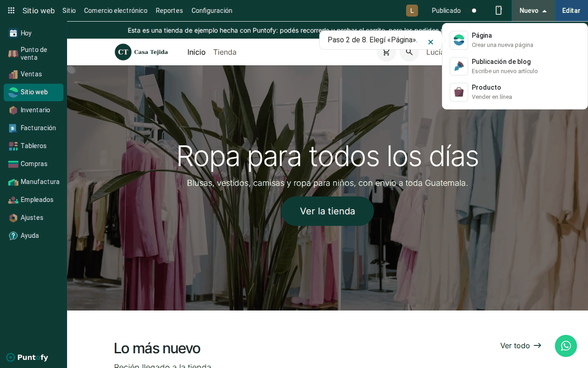Open Punto de venta storefront icon
Image resolution: width=588 pixels, height=368 pixels.
[x=13, y=54]
